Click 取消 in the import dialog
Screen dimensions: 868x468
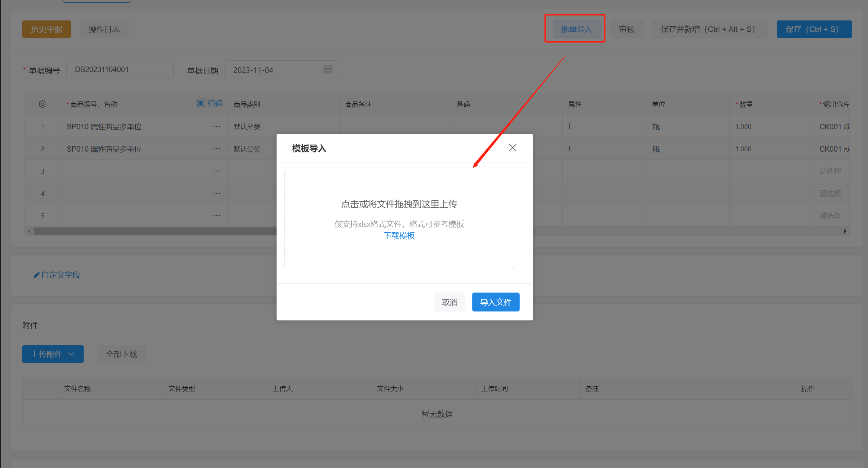click(449, 302)
